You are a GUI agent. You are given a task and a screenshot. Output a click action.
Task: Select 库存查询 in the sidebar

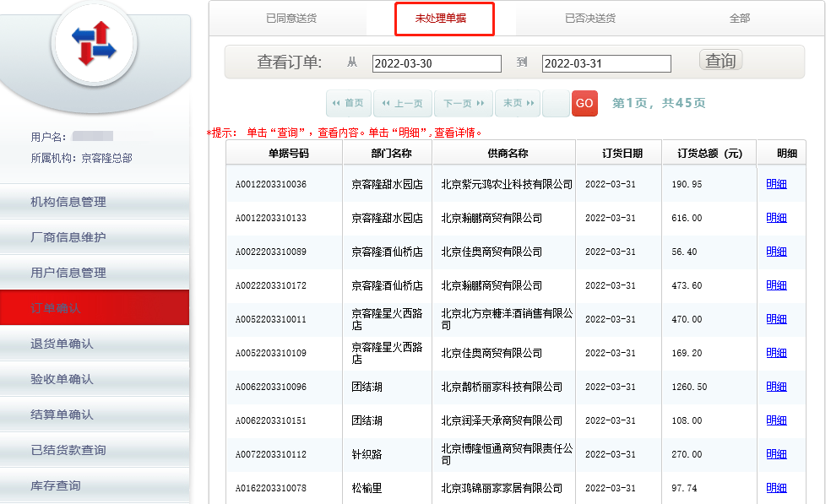click(56, 485)
